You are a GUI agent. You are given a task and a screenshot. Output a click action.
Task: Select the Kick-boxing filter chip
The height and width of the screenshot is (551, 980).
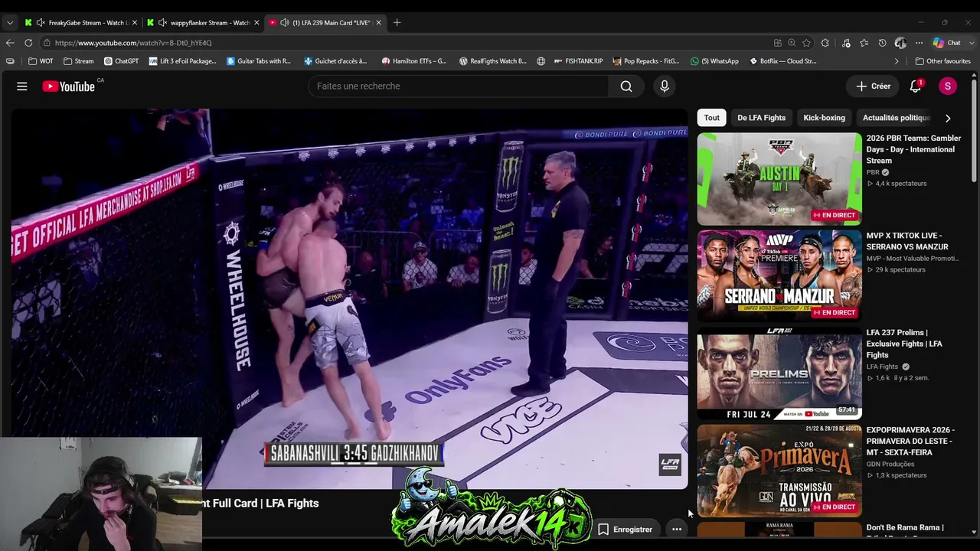point(825,118)
